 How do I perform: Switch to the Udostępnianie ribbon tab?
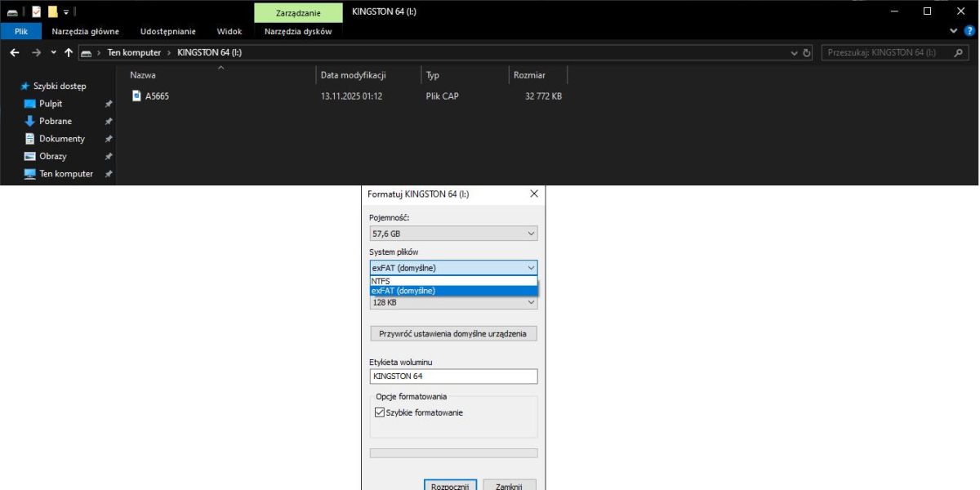[x=168, y=31]
